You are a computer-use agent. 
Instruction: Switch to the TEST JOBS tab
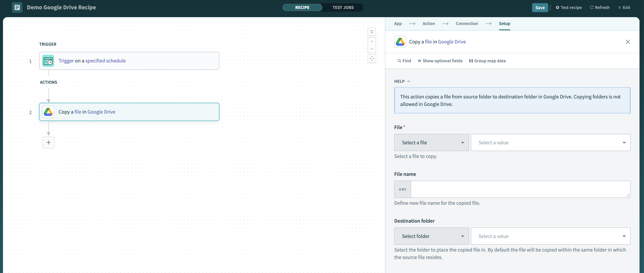(x=343, y=7)
